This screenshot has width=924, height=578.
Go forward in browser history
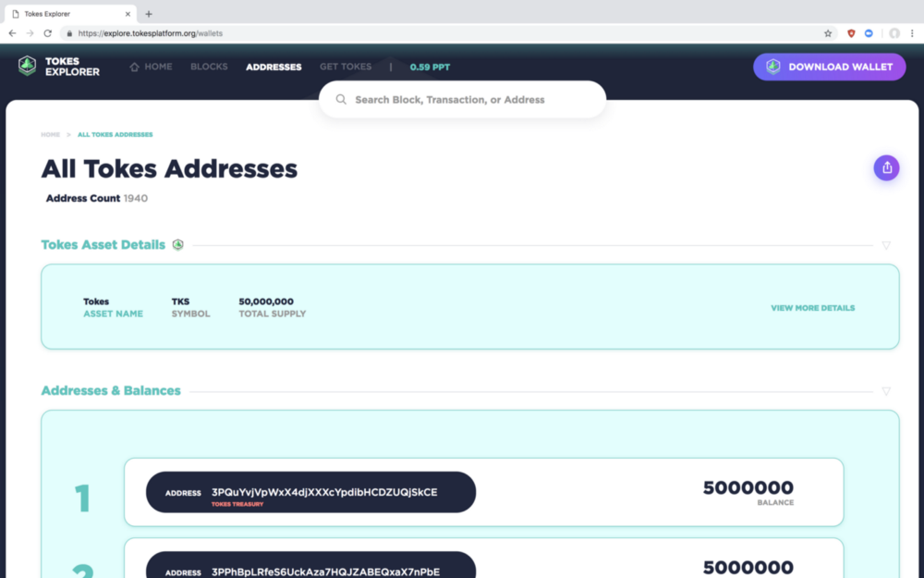tap(30, 33)
